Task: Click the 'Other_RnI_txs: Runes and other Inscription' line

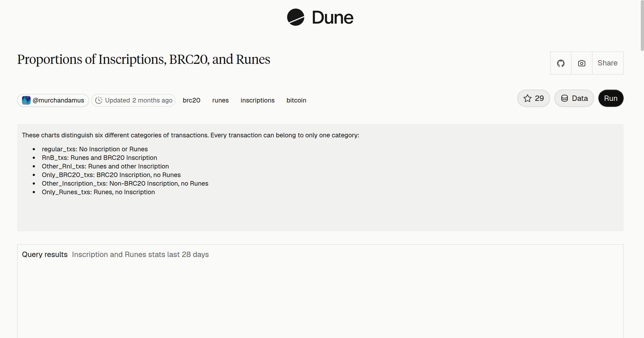Action: click(x=105, y=166)
